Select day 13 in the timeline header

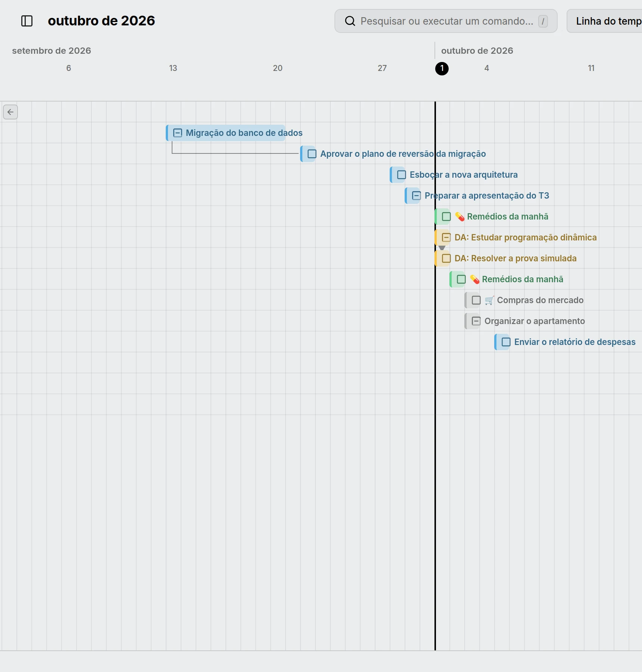(x=173, y=68)
